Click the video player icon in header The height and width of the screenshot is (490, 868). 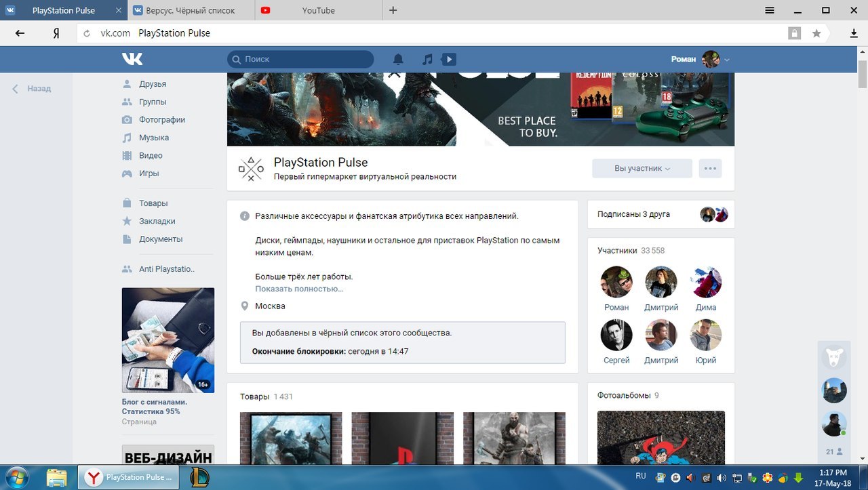coord(448,60)
